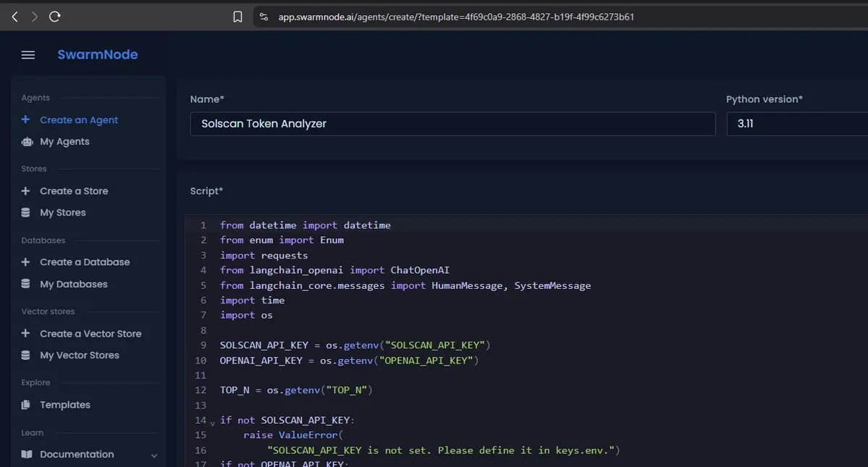Click the Name input field
Screen dimensions: 868x467
point(452,124)
